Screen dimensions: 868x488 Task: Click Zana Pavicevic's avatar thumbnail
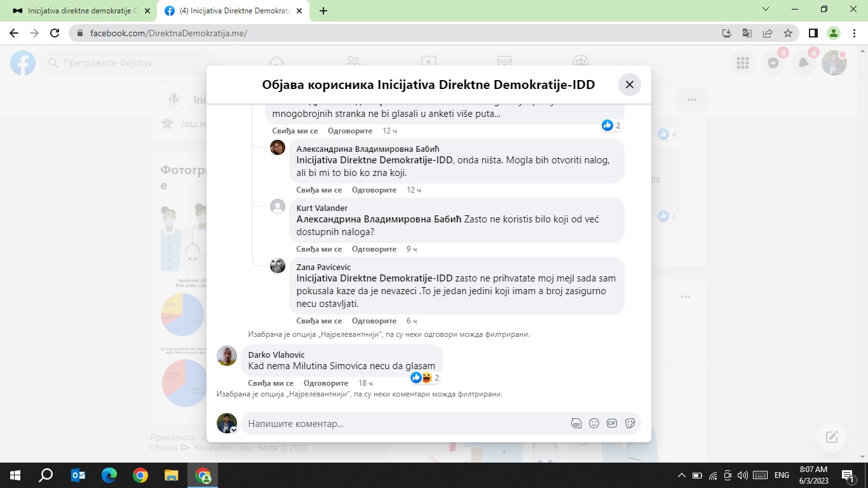click(278, 266)
